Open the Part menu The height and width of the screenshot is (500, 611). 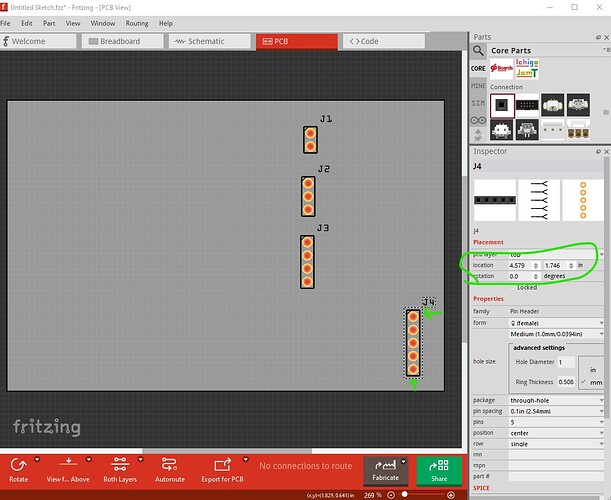tap(49, 23)
